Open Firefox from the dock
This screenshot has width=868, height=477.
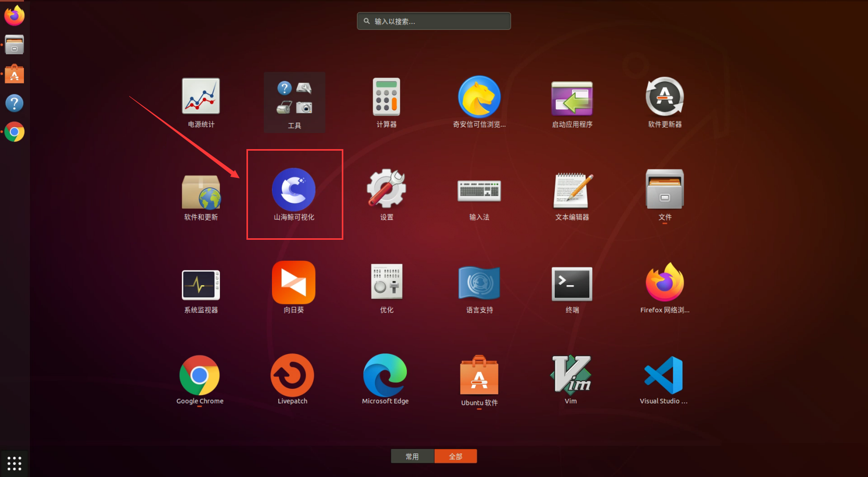(x=15, y=15)
